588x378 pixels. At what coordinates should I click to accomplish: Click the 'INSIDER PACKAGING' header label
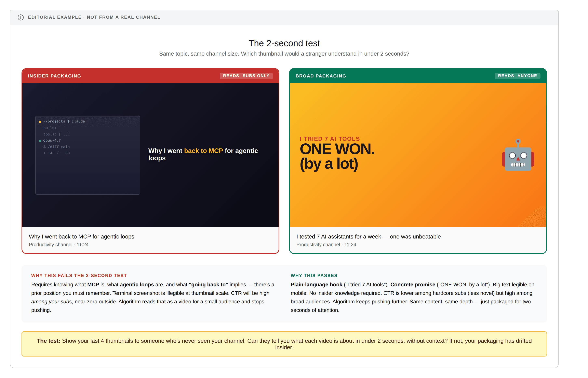(x=54, y=76)
